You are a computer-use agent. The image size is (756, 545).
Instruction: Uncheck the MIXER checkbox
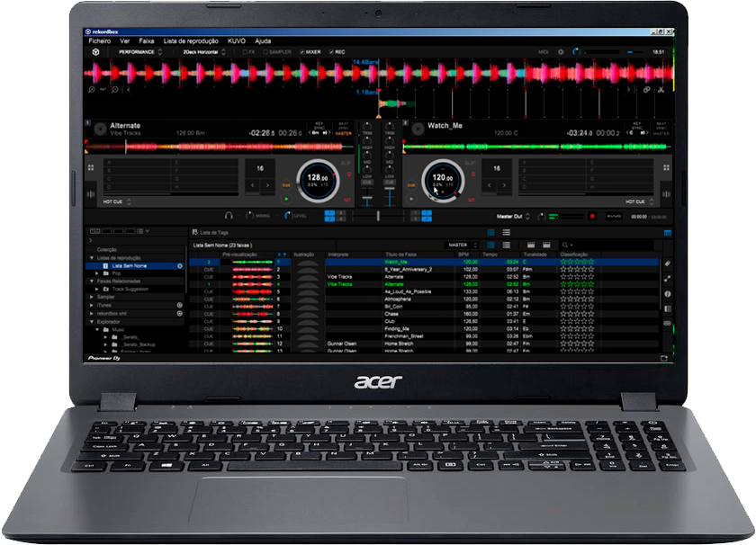301,52
